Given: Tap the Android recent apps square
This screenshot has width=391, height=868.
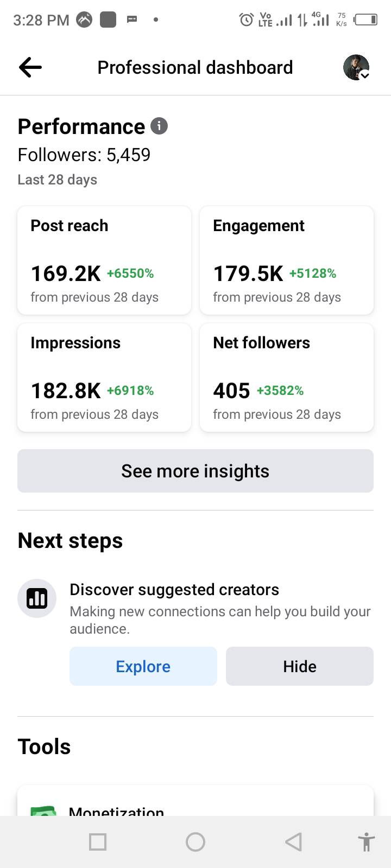Looking at the screenshot, I should click(98, 842).
